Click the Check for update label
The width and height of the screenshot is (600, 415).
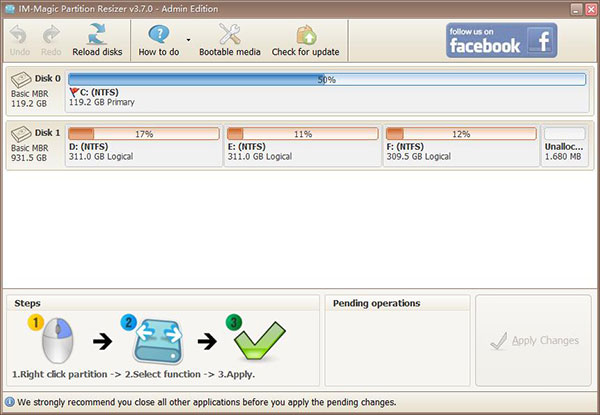click(305, 52)
